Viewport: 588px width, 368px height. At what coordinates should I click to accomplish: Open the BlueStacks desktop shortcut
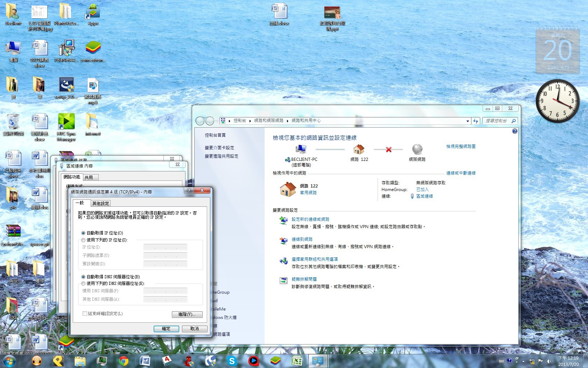(x=93, y=48)
